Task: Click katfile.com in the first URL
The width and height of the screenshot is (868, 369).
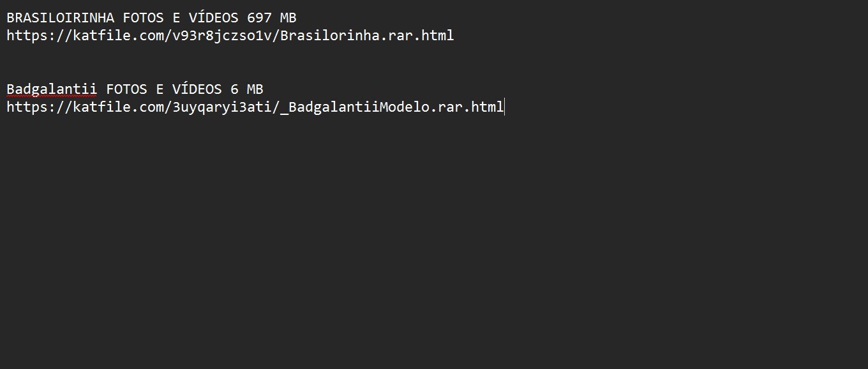Action: [119, 36]
